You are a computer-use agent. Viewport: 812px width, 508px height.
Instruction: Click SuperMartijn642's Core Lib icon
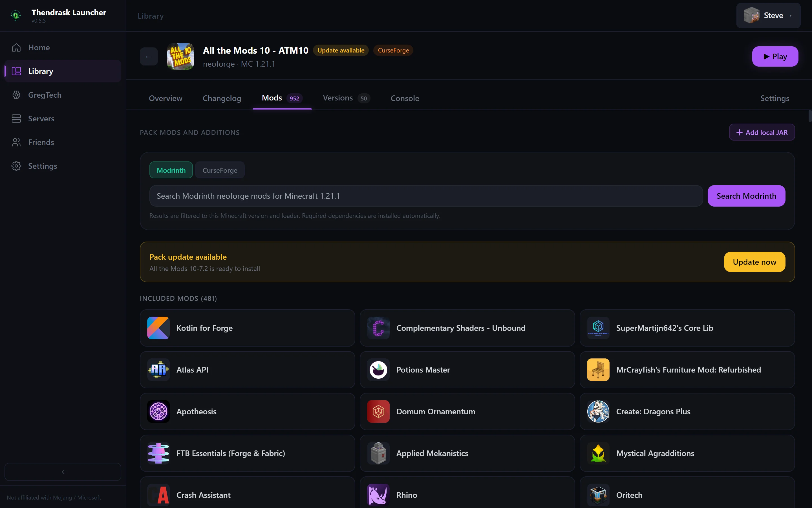[x=598, y=328]
